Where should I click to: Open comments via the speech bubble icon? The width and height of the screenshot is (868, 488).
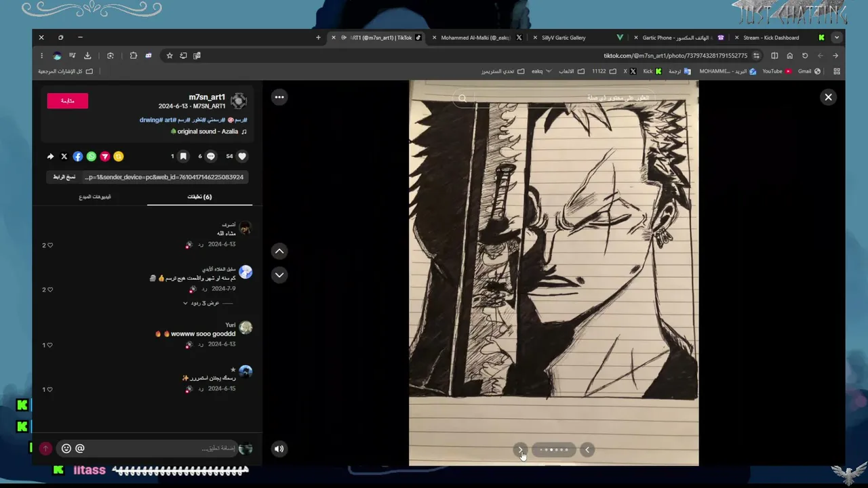(x=211, y=156)
